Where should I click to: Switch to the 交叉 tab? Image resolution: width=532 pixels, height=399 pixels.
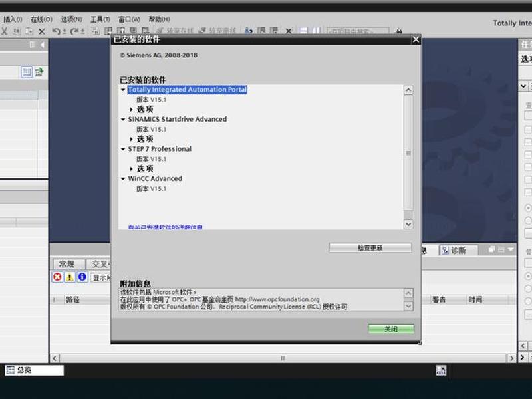click(98, 264)
